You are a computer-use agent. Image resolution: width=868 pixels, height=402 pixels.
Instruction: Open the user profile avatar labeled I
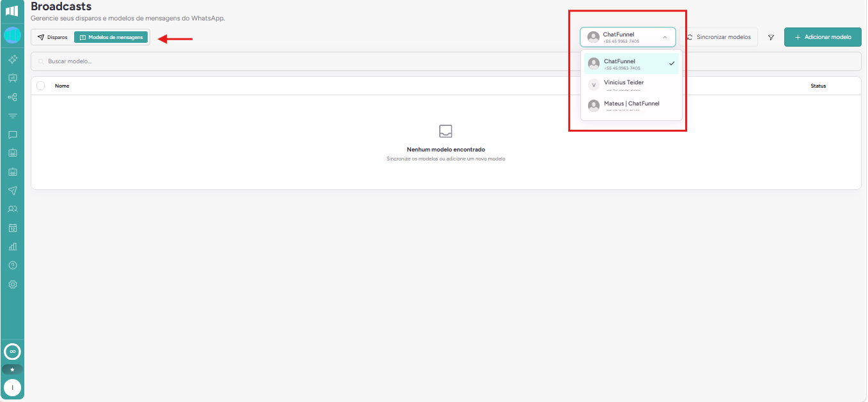coord(12,388)
